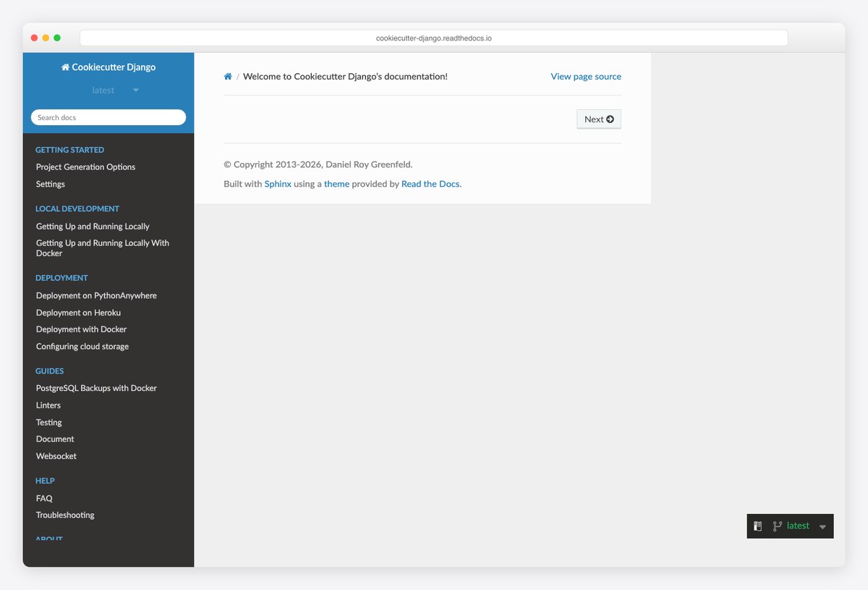This screenshot has width=868, height=590.
Task: Open Getting Up and Running Locally With Docker
Action: click(103, 248)
